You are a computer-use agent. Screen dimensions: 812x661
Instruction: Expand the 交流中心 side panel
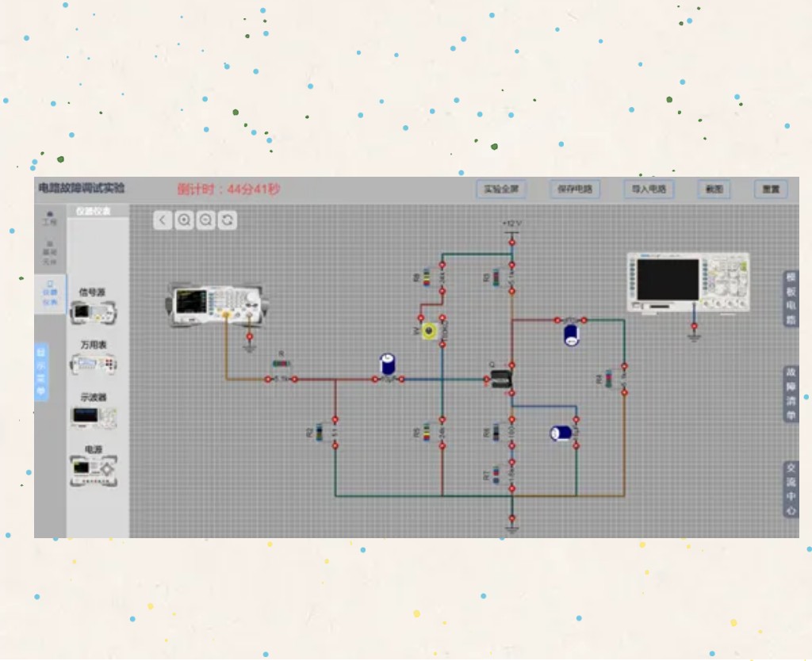point(790,489)
